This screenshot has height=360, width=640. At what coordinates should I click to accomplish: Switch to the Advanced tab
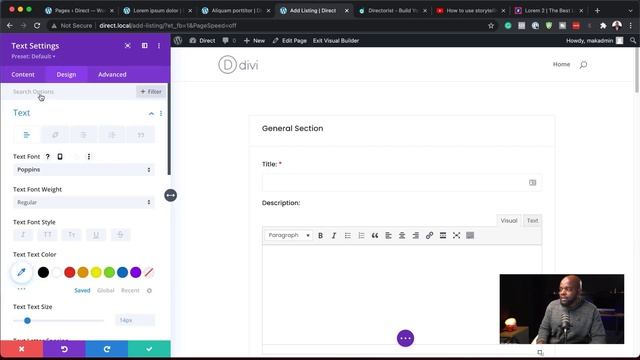click(x=112, y=75)
